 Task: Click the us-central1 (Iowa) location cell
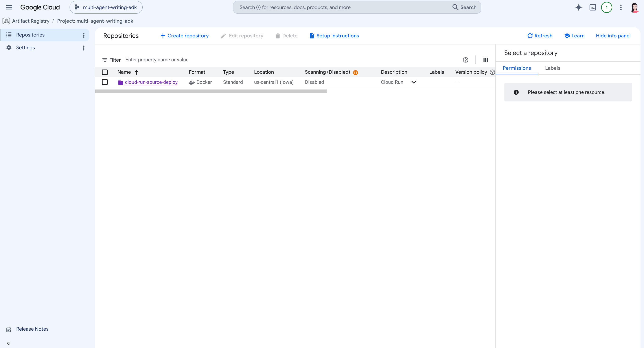point(274,82)
